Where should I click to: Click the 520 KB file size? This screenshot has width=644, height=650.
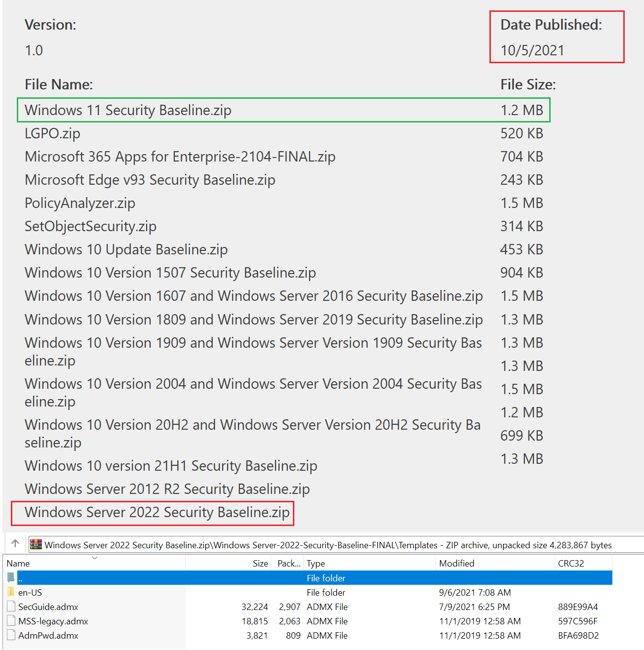click(x=522, y=133)
